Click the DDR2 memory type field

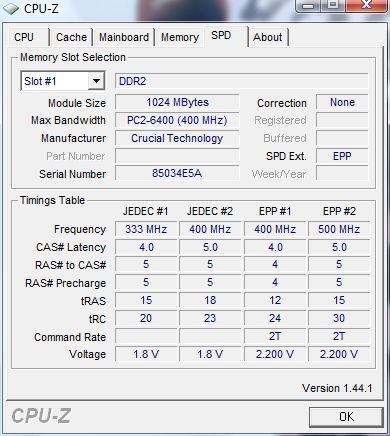[242, 81]
